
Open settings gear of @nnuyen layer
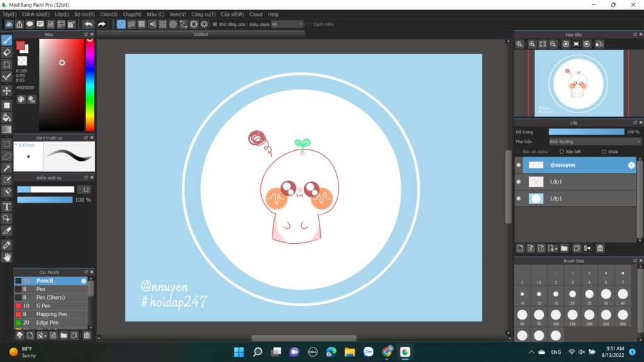[x=631, y=165]
